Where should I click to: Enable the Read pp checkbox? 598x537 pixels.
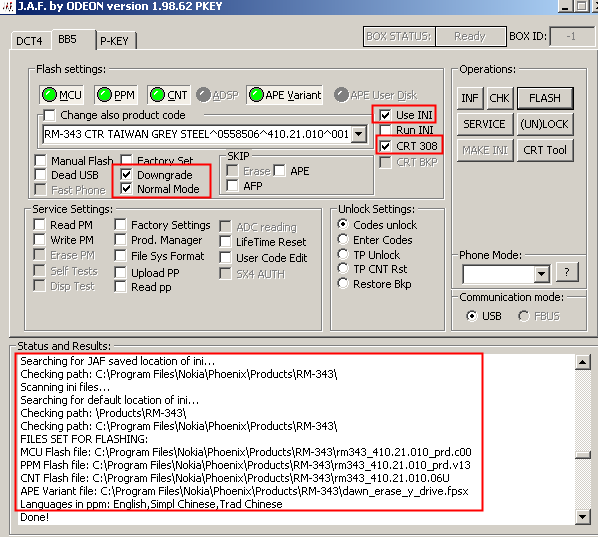point(121,286)
